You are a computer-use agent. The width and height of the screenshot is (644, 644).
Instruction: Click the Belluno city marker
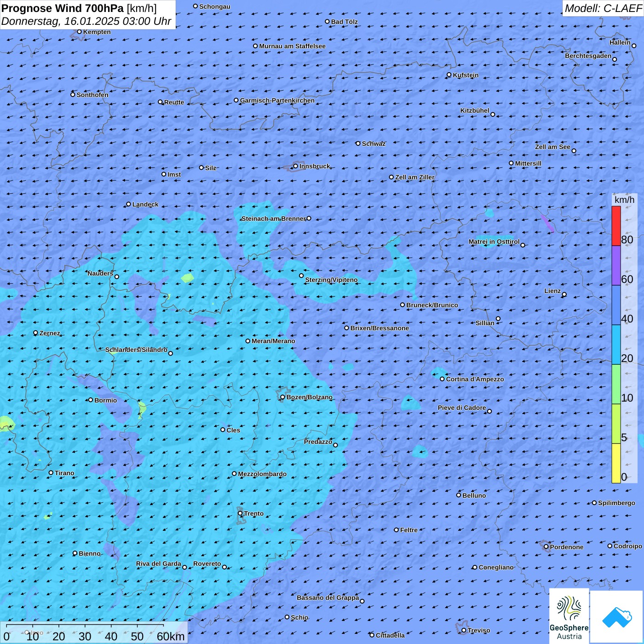point(459,495)
